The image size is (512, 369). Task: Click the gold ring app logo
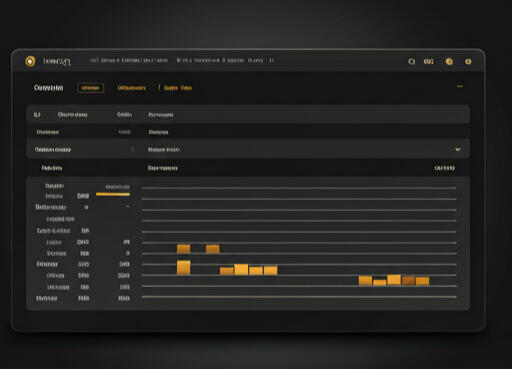pyautogui.click(x=30, y=61)
